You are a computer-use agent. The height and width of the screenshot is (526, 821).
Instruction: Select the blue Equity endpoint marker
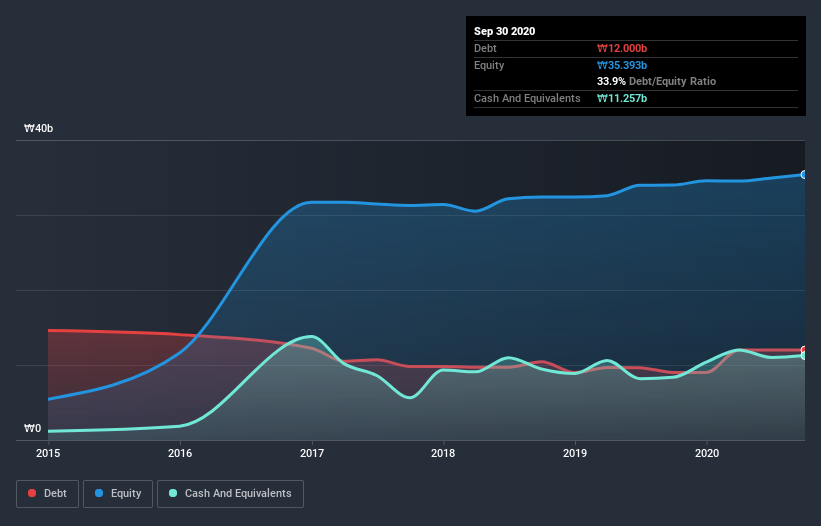click(804, 174)
